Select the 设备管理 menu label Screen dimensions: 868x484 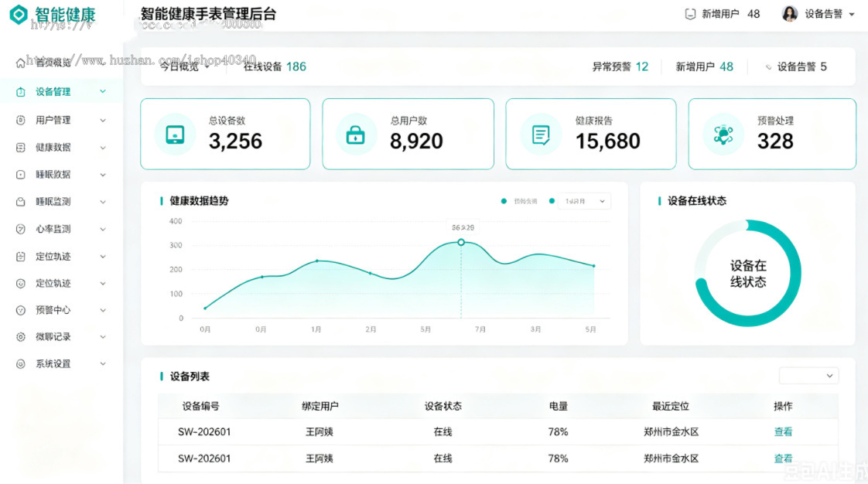[53, 92]
